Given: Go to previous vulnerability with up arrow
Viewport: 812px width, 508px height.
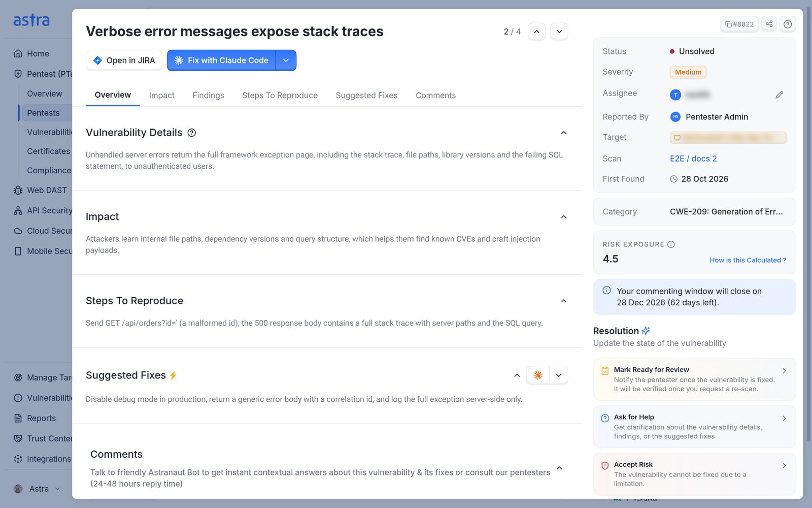Looking at the screenshot, I should [x=536, y=31].
